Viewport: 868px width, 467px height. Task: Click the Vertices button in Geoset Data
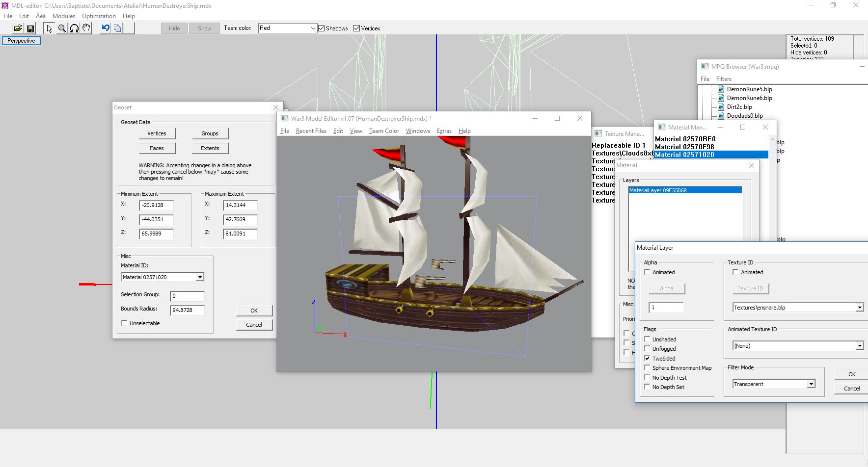coord(157,133)
